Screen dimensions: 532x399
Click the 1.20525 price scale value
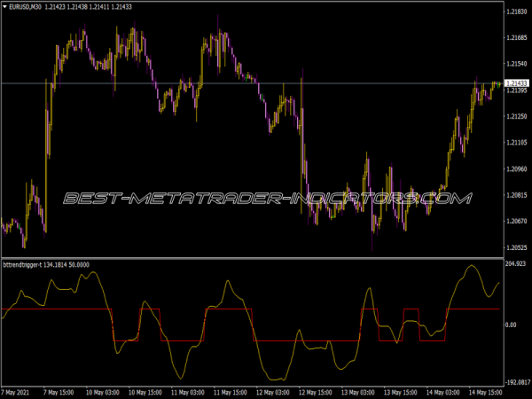click(516, 246)
